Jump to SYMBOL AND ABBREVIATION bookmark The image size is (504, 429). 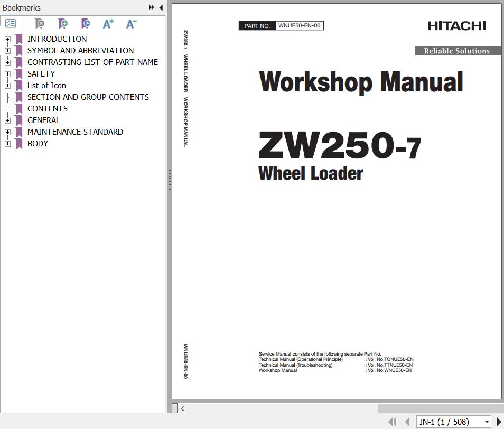pyautogui.click(x=80, y=51)
